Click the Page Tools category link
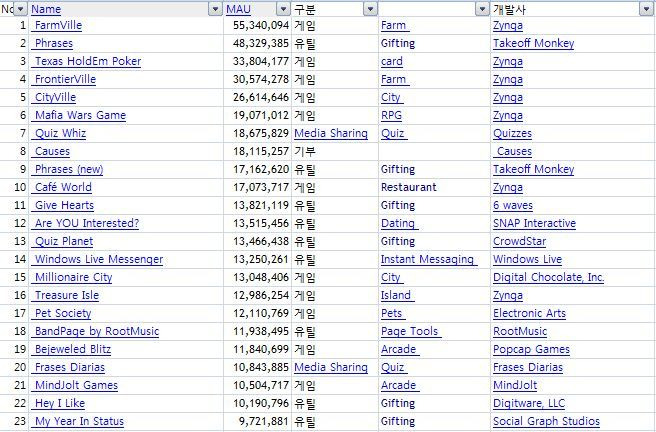Screen dimensions: 656x432 coord(410,331)
